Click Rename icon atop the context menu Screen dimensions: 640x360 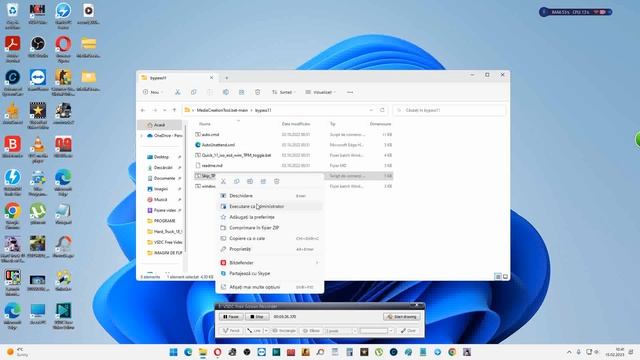coord(250,181)
